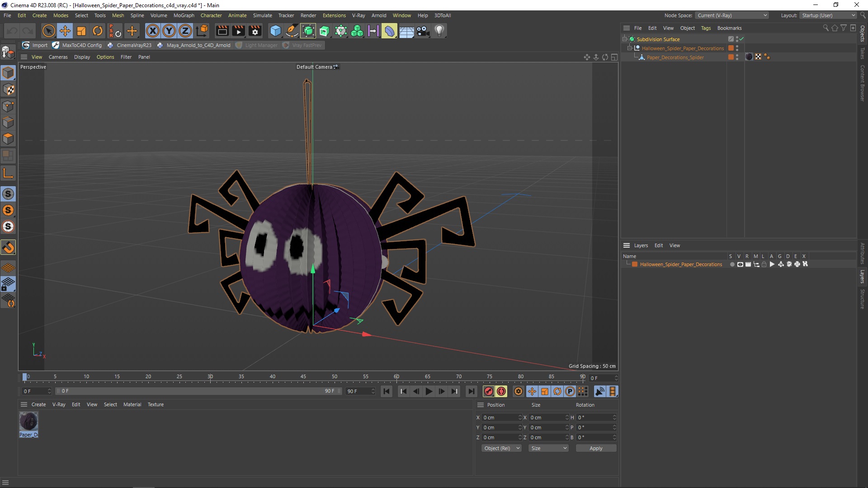Click the Camera object icon
The image size is (868, 488).
[423, 31]
